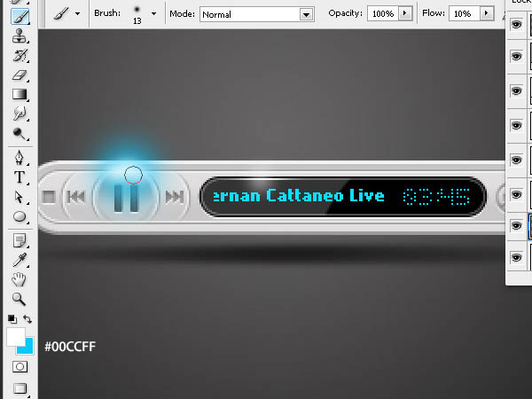Click the Flow 10% input field
532x399 pixels.
tap(464, 14)
